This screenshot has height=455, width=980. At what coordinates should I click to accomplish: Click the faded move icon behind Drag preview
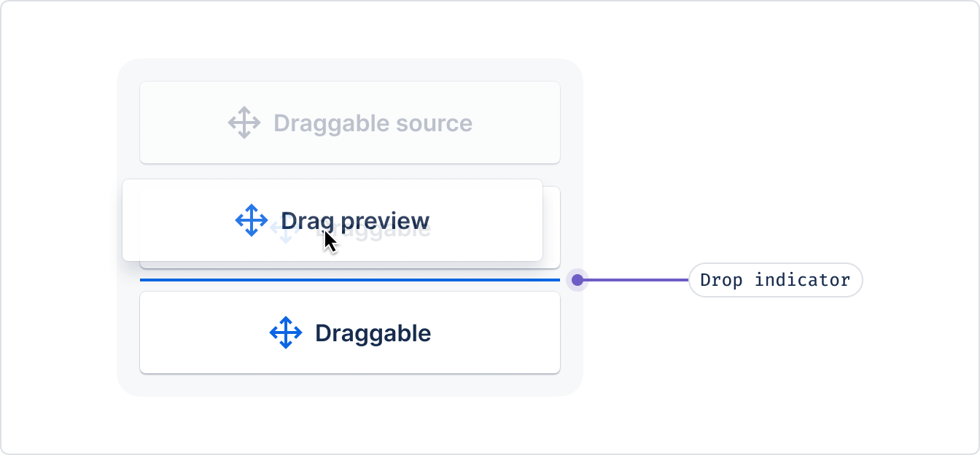[x=282, y=232]
